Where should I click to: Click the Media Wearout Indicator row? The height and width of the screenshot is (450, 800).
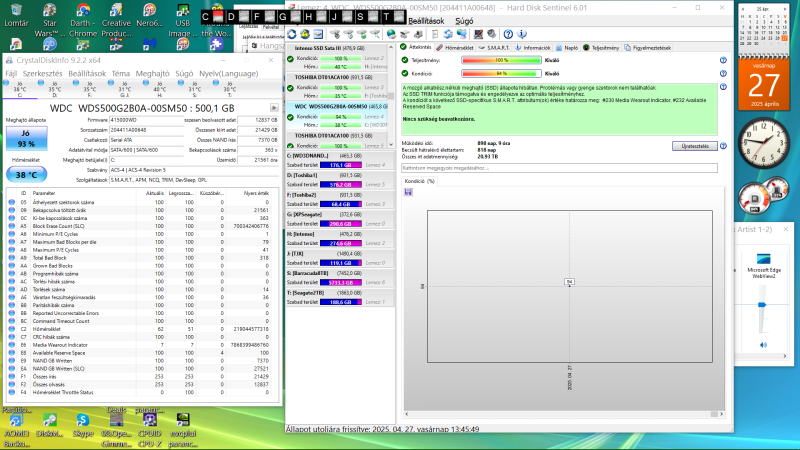[x=142, y=345]
